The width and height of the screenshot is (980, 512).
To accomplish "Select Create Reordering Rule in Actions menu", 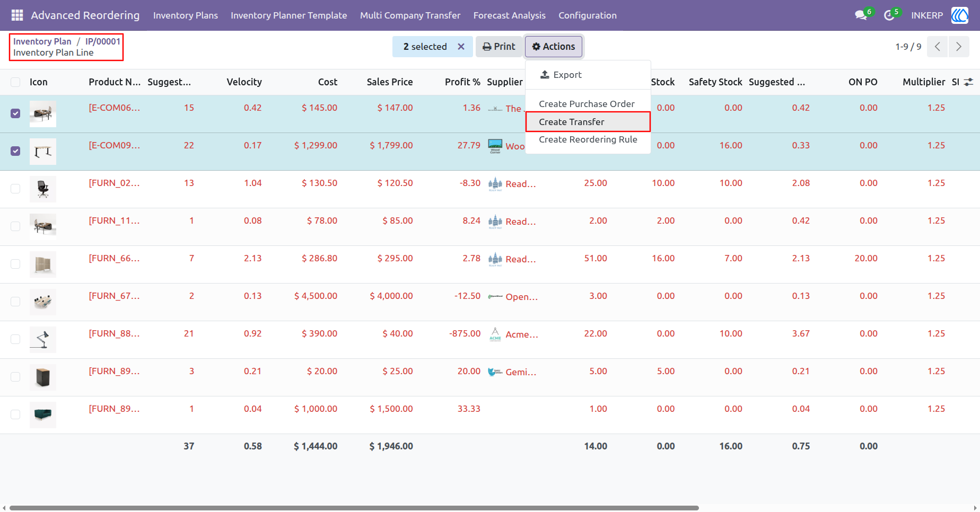I will (588, 139).
